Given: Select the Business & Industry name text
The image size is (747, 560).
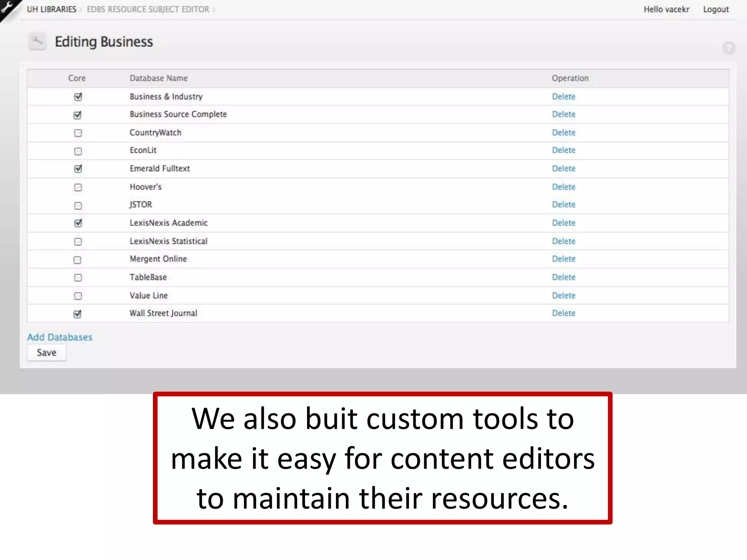Looking at the screenshot, I should pyautogui.click(x=166, y=97).
